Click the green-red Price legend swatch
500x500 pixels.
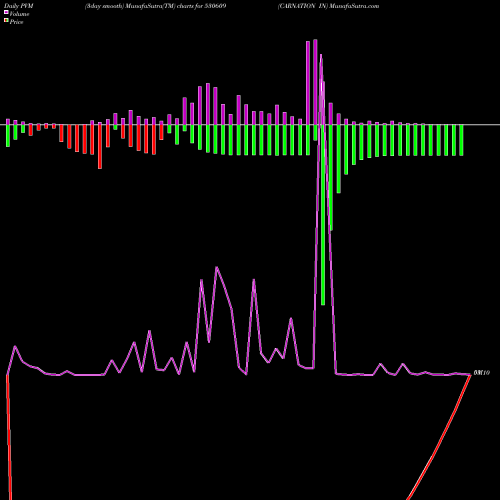point(6,21)
